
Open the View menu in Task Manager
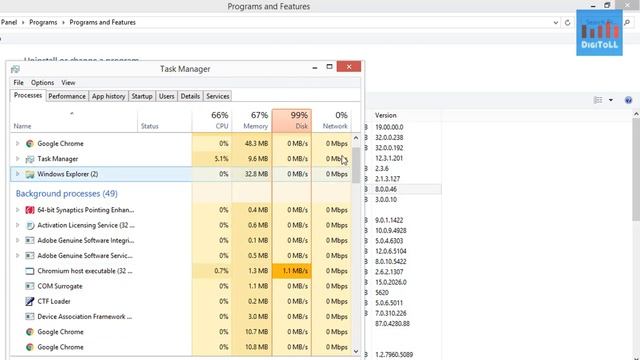(69, 82)
